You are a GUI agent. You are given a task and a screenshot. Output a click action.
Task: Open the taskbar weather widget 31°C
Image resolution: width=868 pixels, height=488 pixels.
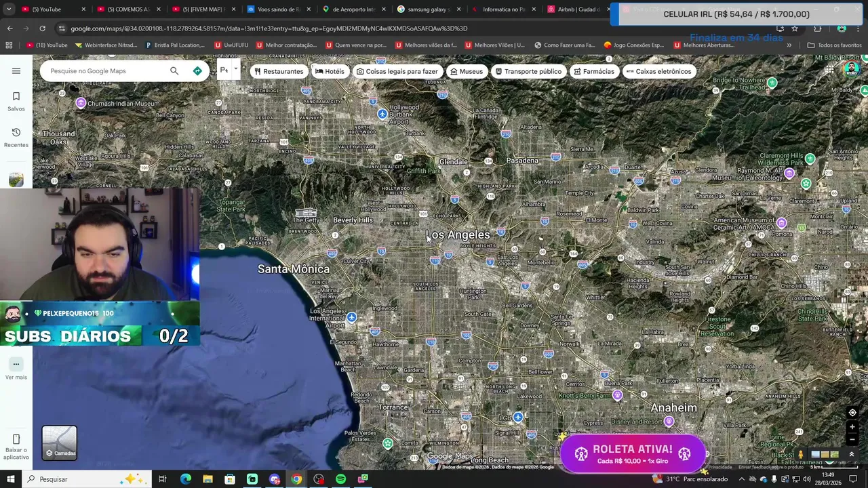(x=690, y=479)
